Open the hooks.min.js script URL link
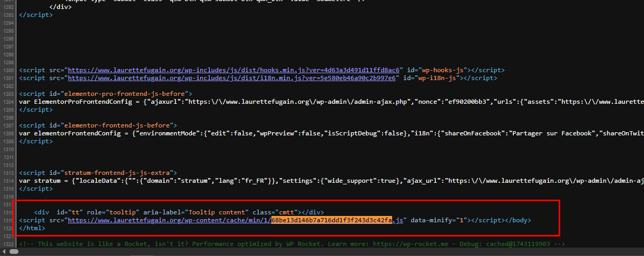 [x=235, y=70]
